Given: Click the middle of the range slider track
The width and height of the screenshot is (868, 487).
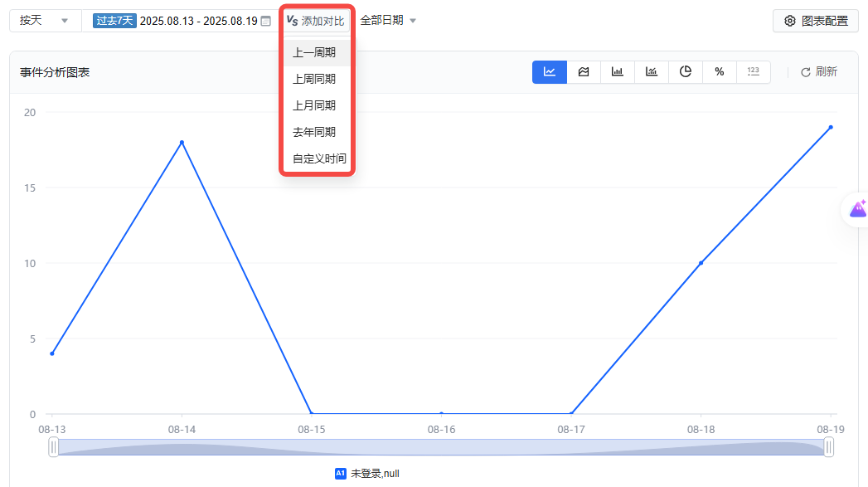Looking at the screenshot, I should coord(441,447).
